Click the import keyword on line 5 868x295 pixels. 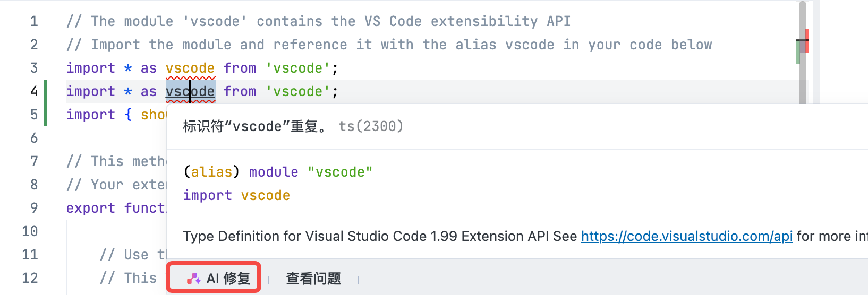coord(91,115)
